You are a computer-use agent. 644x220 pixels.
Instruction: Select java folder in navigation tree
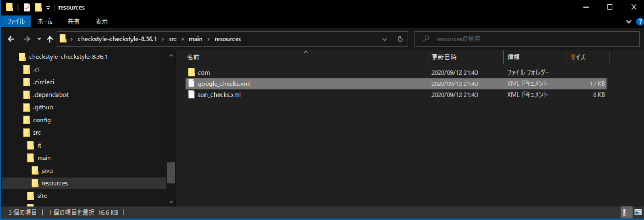click(x=47, y=171)
